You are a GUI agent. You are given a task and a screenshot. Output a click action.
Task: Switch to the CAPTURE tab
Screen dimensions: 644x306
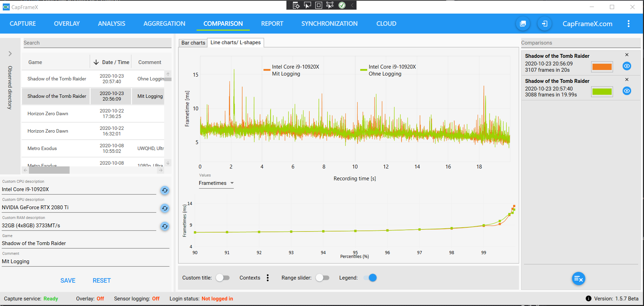23,24
